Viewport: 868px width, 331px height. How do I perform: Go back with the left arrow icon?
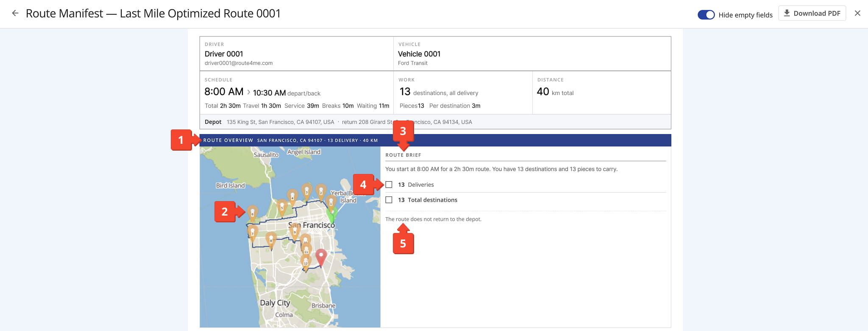(15, 13)
